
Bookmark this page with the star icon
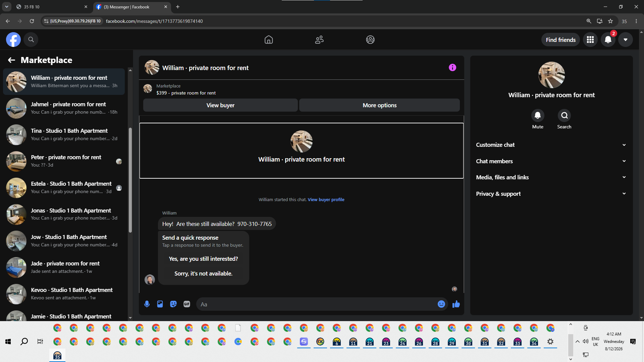click(x=610, y=21)
